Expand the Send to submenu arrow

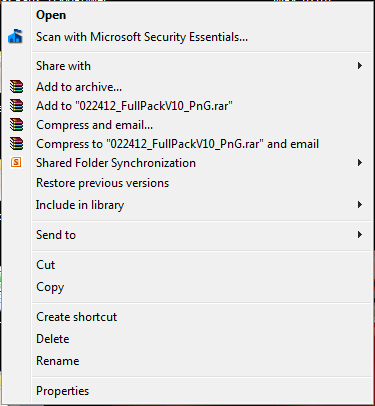(x=360, y=235)
